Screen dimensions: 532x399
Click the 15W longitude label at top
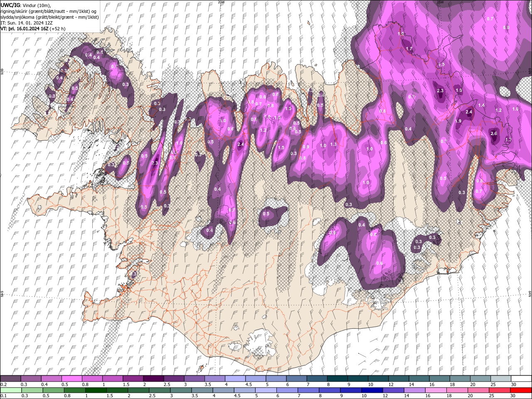[441, 2]
